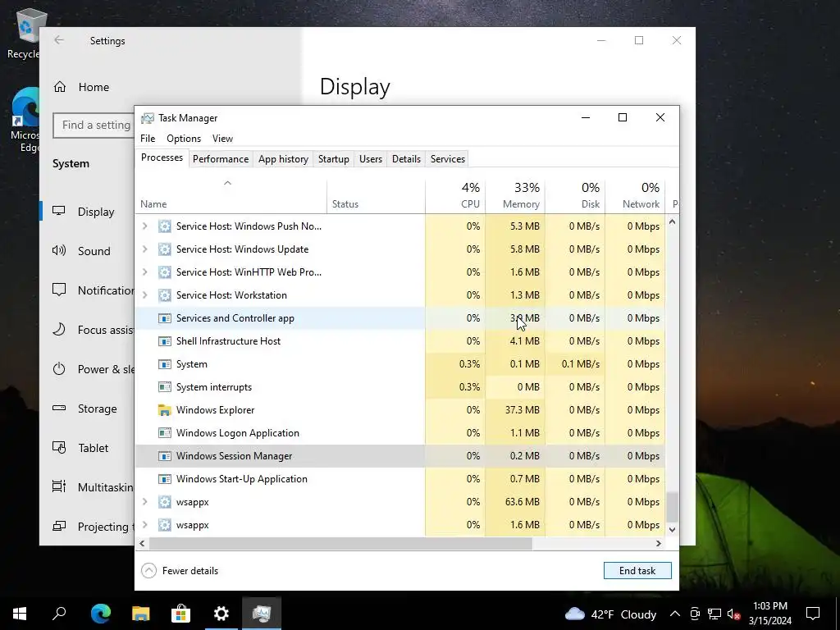Screen dimensions: 840x630
Task: Sort by the Status column header
Action: point(376,196)
